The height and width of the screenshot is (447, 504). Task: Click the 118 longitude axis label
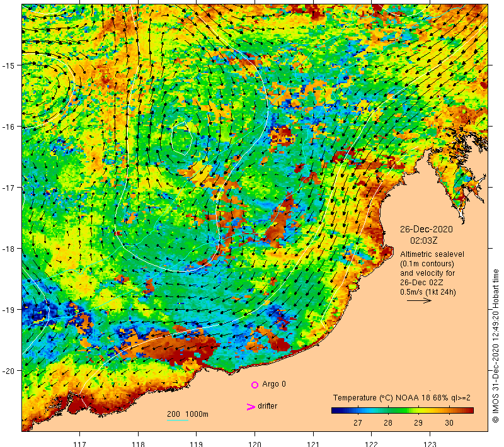click(x=138, y=444)
